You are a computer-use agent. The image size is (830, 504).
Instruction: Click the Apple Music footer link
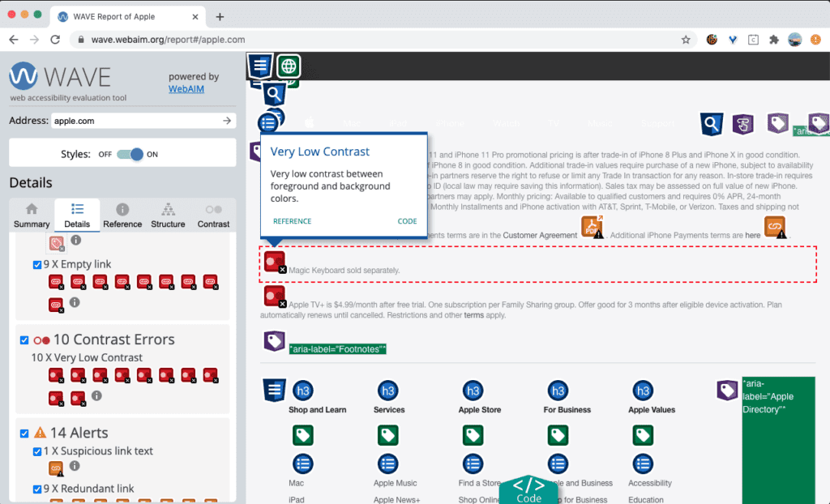tap(395, 483)
